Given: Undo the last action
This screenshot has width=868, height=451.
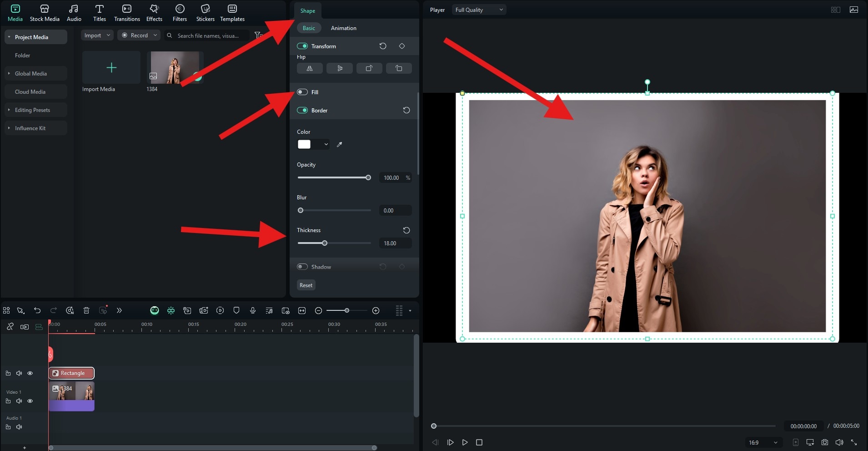Looking at the screenshot, I should [37, 311].
